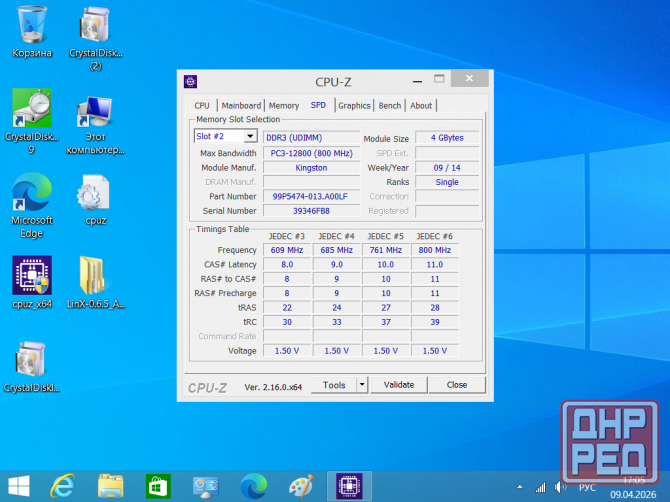Select the SPD tab

318,105
